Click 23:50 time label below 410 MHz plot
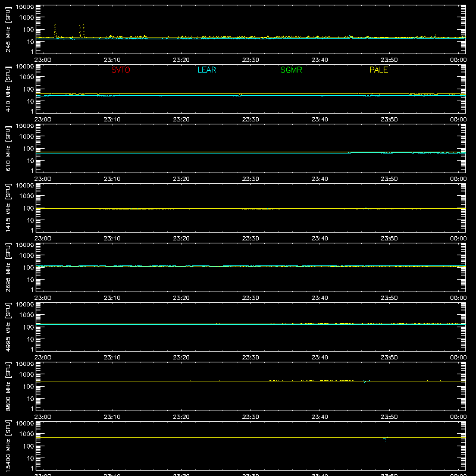The width and height of the screenshot is (476, 476). pos(389,120)
